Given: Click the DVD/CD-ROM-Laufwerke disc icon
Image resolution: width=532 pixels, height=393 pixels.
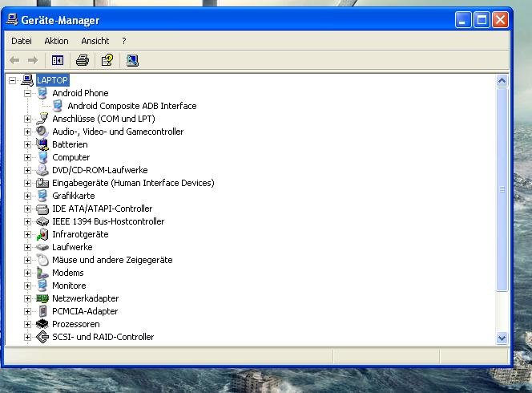Looking at the screenshot, I should click(42, 170).
